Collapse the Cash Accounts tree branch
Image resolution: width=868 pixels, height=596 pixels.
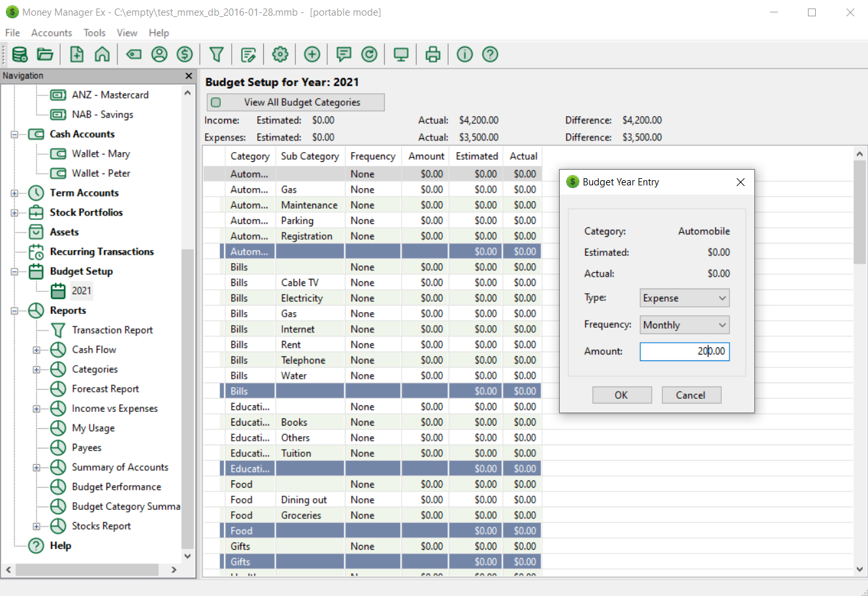[16, 134]
